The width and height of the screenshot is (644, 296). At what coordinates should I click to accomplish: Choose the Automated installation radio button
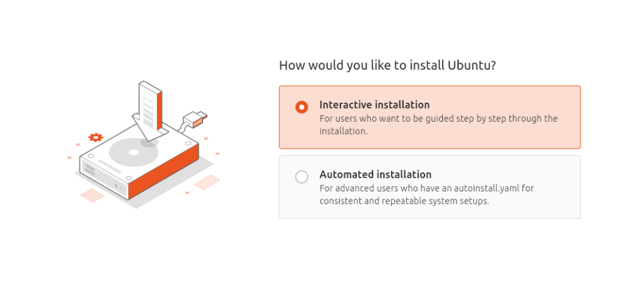click(x=302, y=176)
